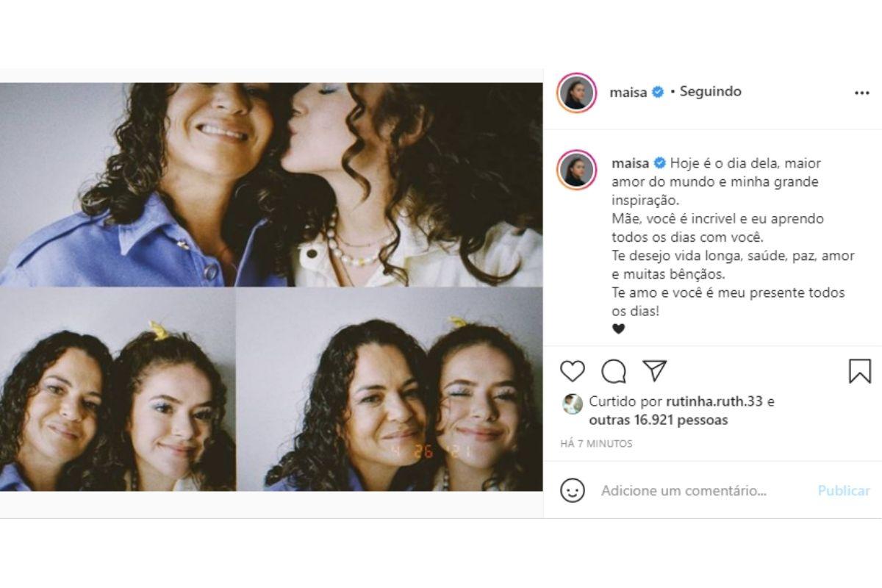The width and height of the screenshot is (882, 588).
Task: Click maisa avatar beside the caption
Action: point(577,171)
